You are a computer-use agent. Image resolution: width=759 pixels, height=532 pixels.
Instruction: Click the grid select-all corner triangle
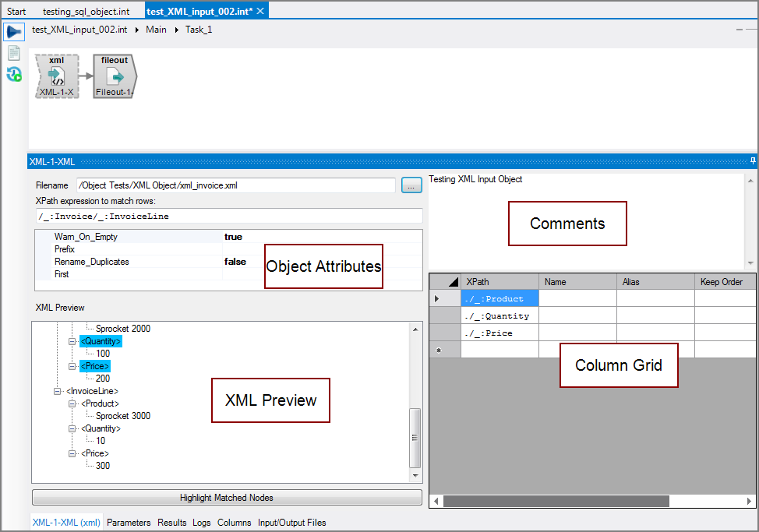point(454,282)
